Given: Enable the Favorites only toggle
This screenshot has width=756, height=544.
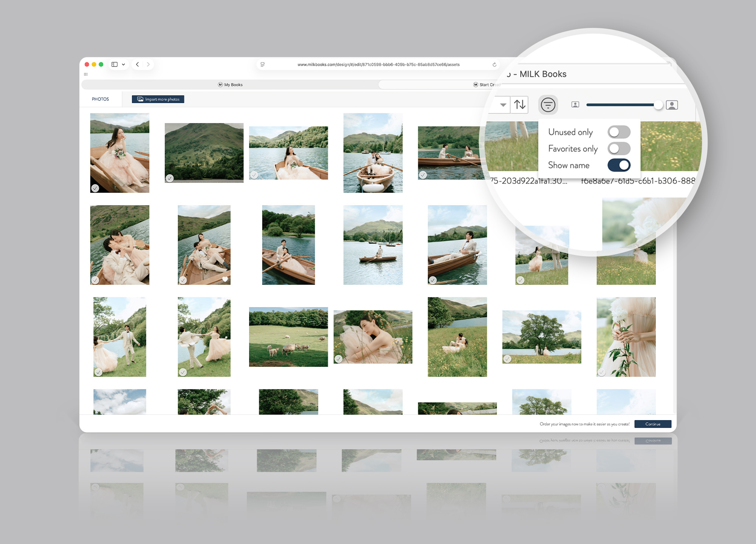Looking at the screenshot, I should 619,148.
